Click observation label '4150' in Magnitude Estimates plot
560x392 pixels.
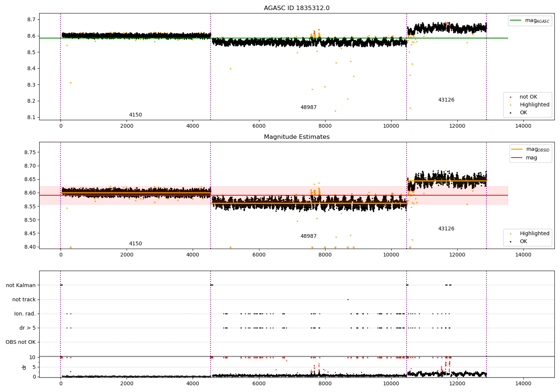coord(136,244)
